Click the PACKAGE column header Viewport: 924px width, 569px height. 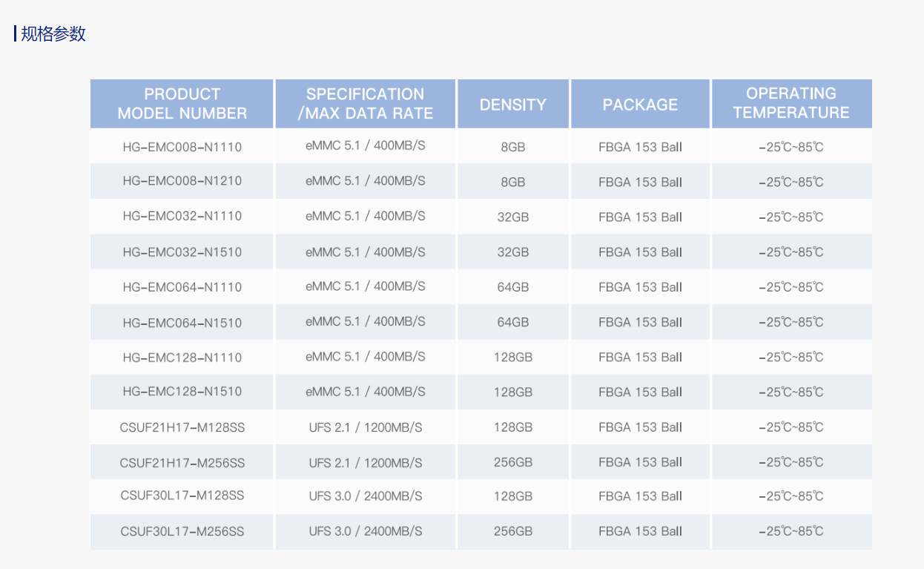pos(640,105)
